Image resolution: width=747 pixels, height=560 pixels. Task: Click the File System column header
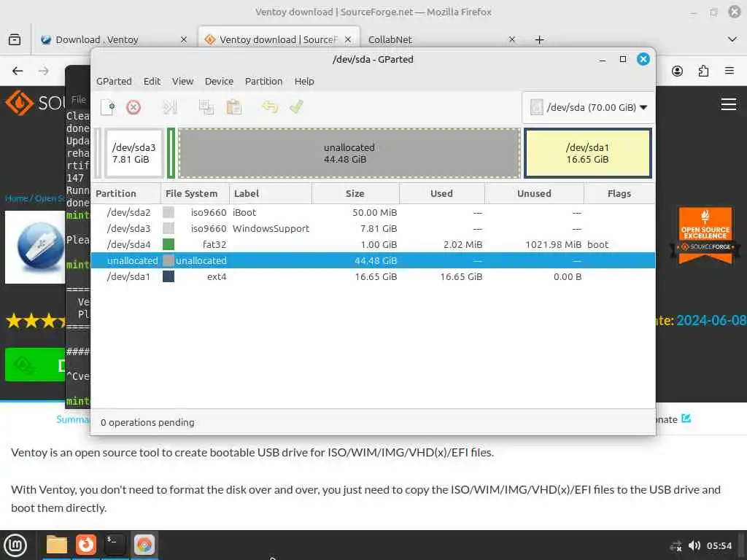click(195, 194)
